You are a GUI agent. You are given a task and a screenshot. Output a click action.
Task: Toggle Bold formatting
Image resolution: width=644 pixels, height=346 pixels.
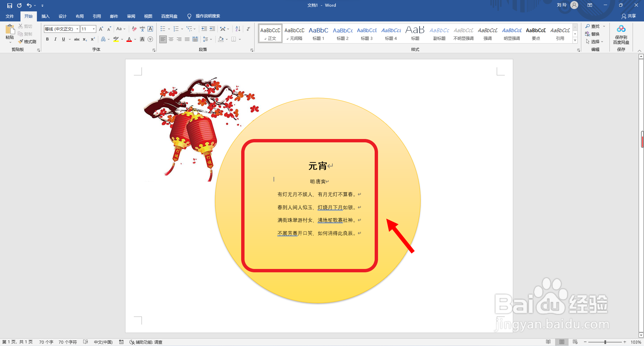pyautogui.click(x=47, y=39)
